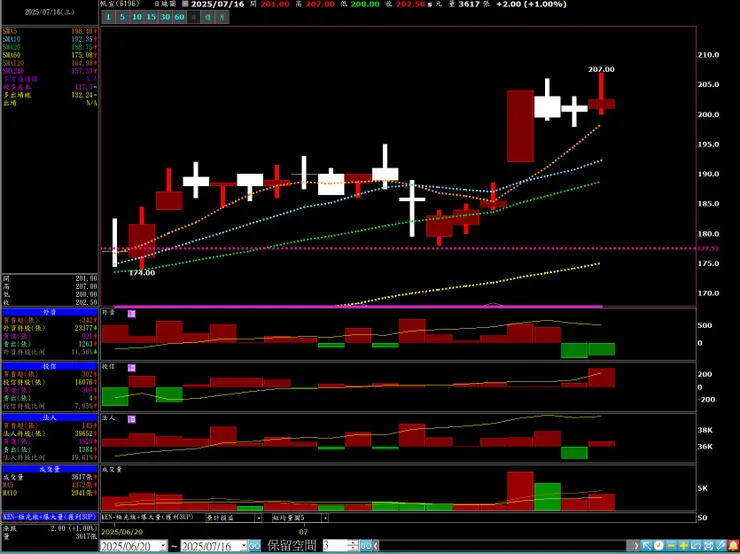The image size is (740, 554).
Task: Switch to the weekly 週 timeframe
Action: click(208, 17)
